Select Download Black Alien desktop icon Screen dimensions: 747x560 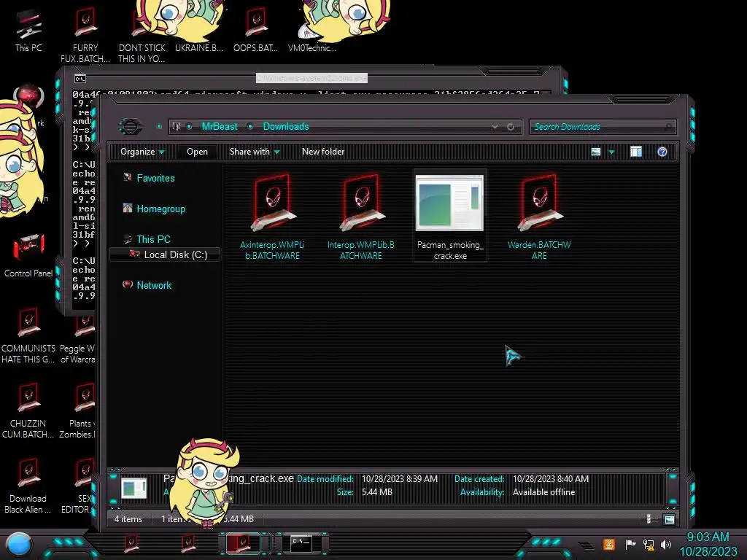(28, 486)
